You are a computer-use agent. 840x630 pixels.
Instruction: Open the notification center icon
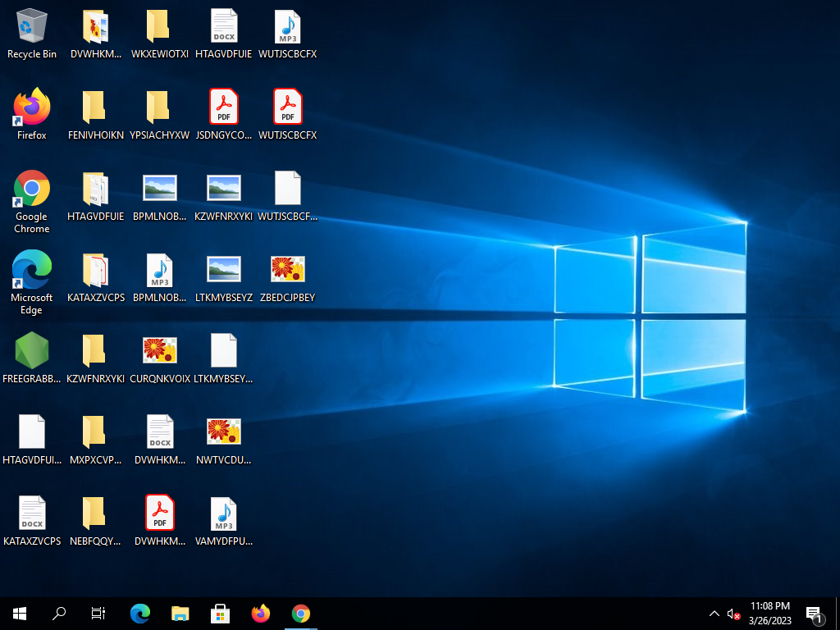pyautogui.click(x=814, y=614)
